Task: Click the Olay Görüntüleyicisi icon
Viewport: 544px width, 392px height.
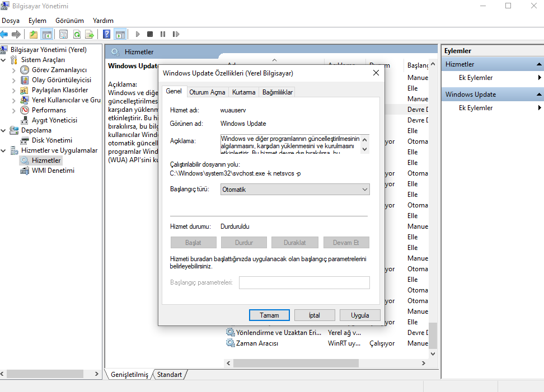Action: [24, 80]
